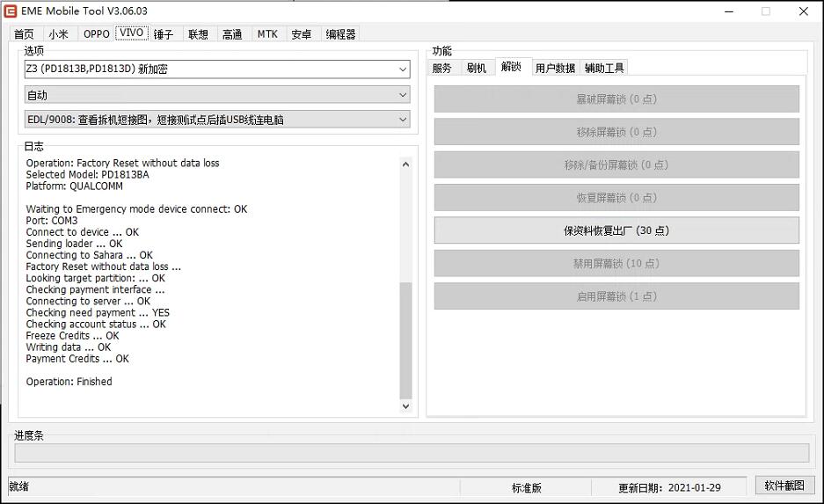Select the VIVO tab
Screen dimensions: 824x504
tap(131, 33)
